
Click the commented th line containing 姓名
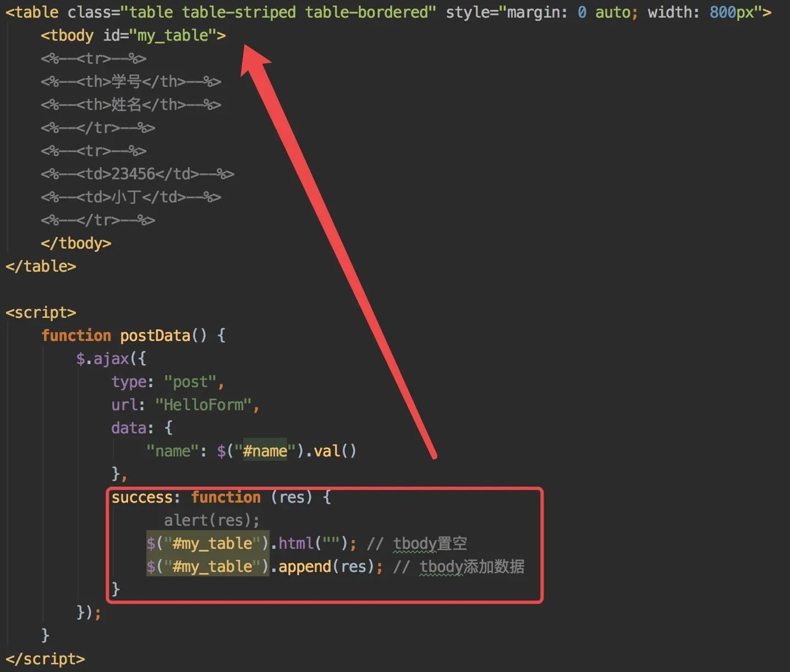[131, 104]
